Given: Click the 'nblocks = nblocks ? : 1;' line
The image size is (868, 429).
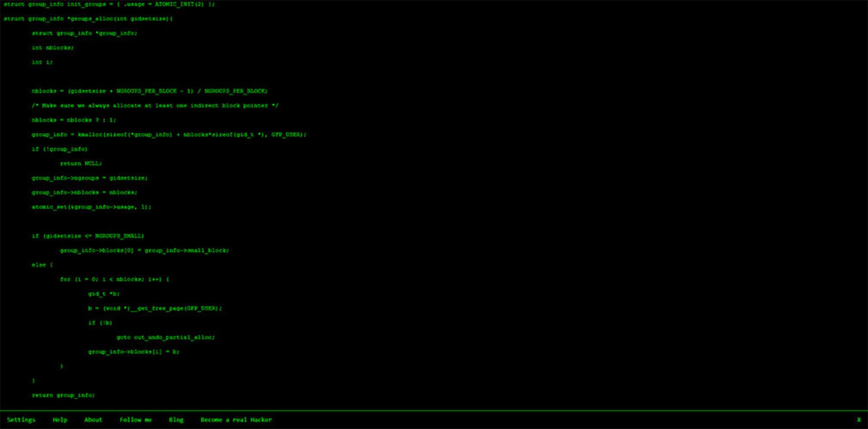Looking at the screenshot, I should click(74, 120).
